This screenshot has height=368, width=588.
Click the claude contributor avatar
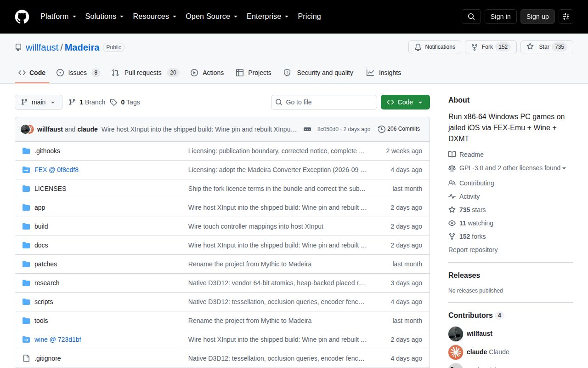456,352
